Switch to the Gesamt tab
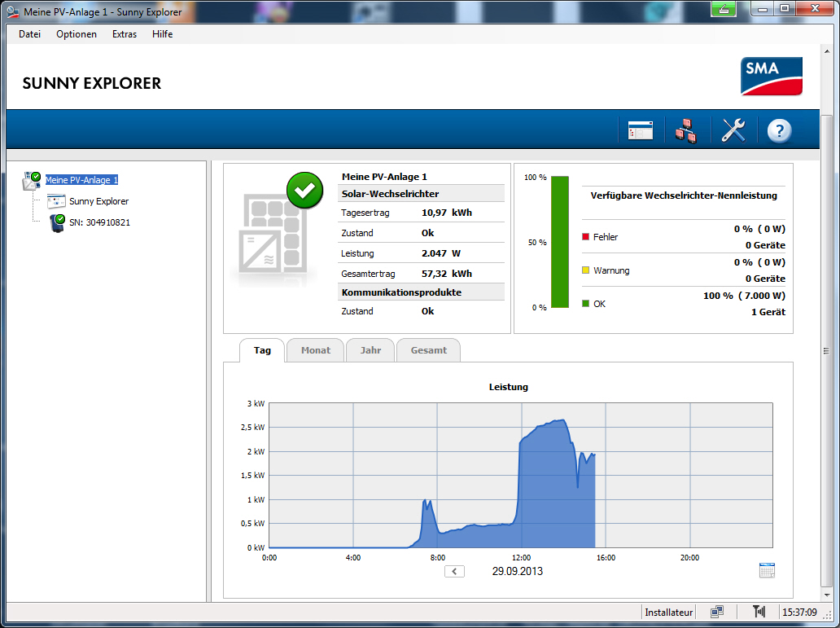 click(x=428, y=350)
